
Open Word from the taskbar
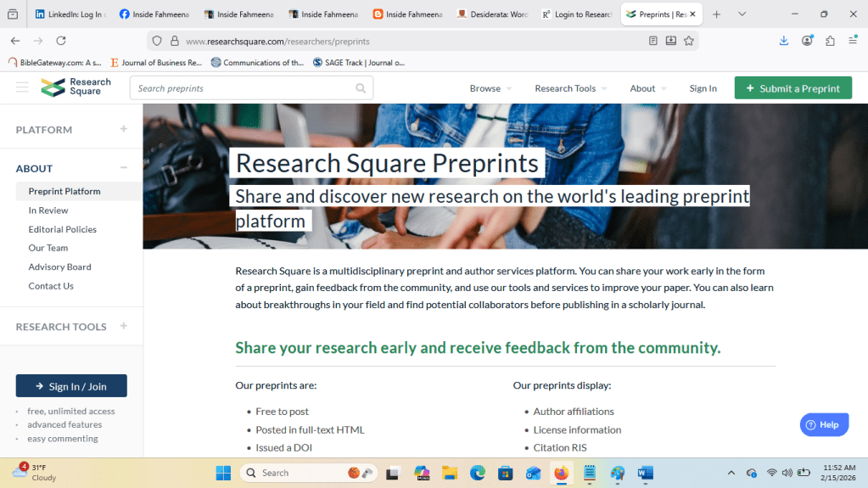tap(646, 473)
